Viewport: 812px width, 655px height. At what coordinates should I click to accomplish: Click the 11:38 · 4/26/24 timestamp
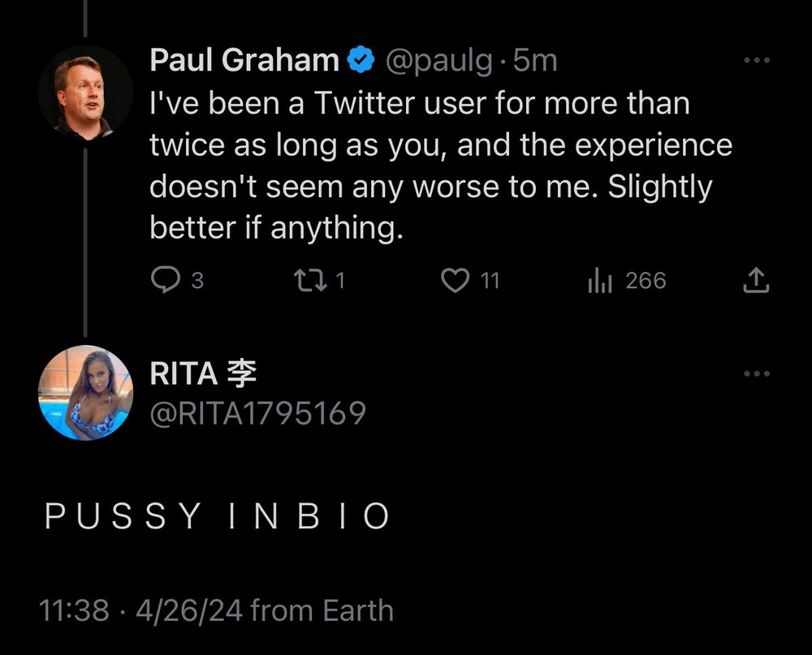point(140,610)
